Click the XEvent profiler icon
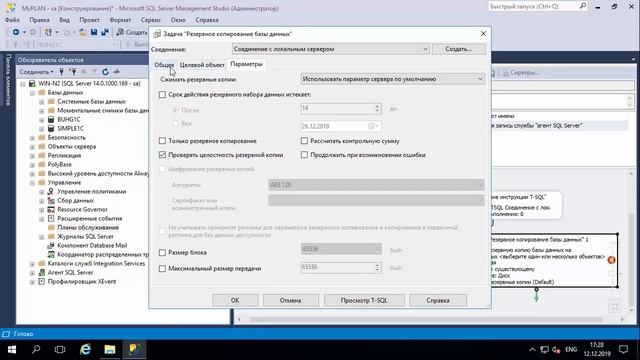Image resolution: width=640 pixels, height=360 pixels. pos(42,281)
